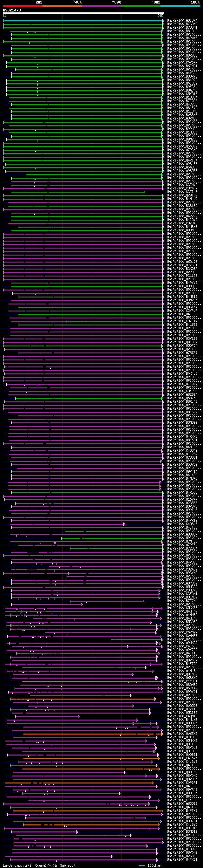Viewport: 203px width, 868px height.
Task: Select the UniRef100_Q4FX61 label
Action: 182,859
